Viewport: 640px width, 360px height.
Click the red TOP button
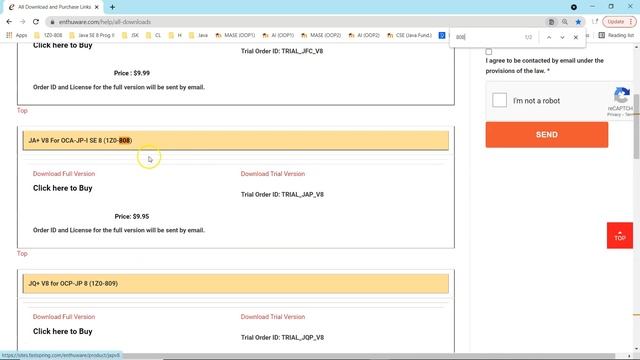620,236
